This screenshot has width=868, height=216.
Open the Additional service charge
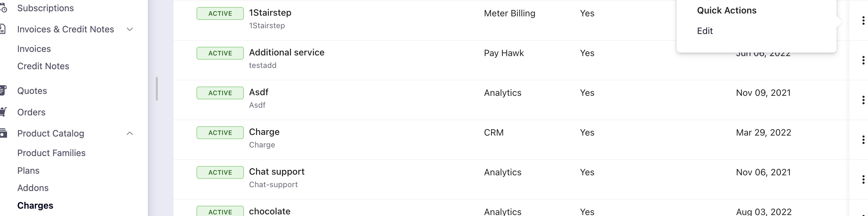coord(286,53)
